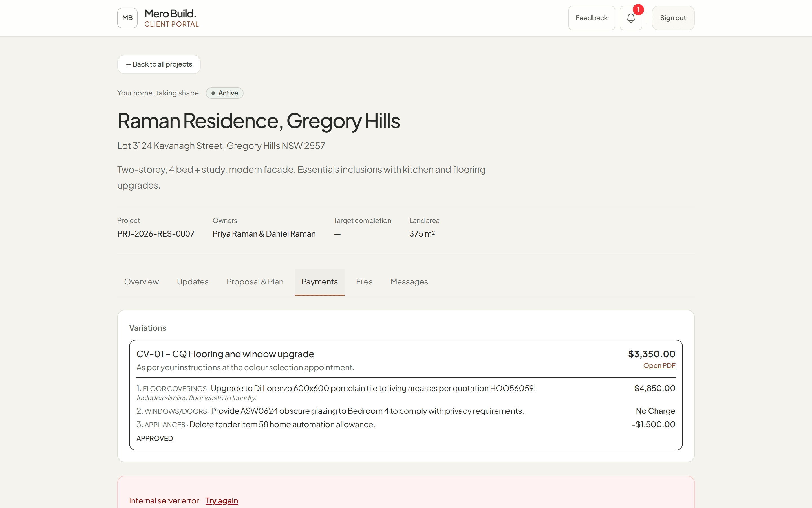The image size is (812, 508).
Task: Click the Target completion label
Action: (362, 220)
